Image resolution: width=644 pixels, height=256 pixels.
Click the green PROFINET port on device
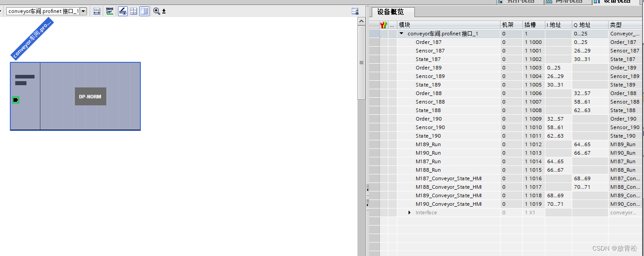(16, 100)
